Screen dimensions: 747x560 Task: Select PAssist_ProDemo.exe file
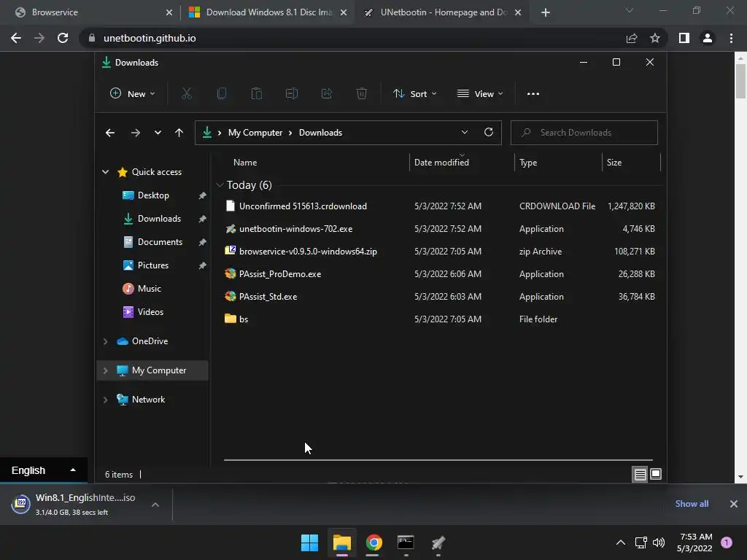click(280, 274)
